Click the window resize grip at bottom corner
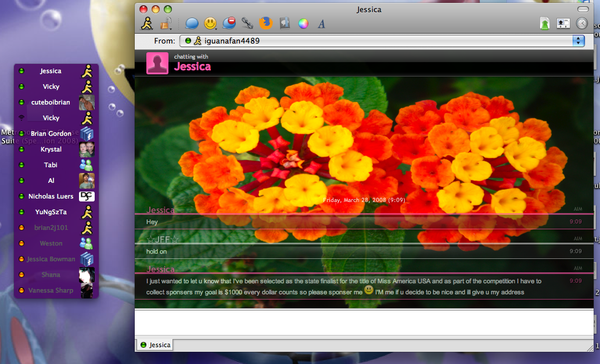This screenshot has width=600, height=364. [x=590, y=348]
